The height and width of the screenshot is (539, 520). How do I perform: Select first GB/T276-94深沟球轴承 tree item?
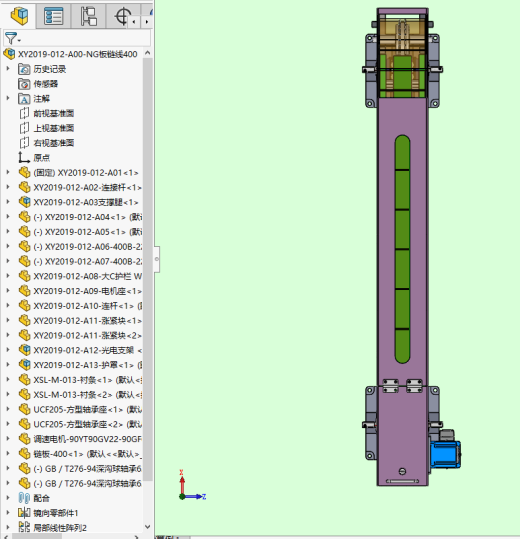tap(88, 469)
